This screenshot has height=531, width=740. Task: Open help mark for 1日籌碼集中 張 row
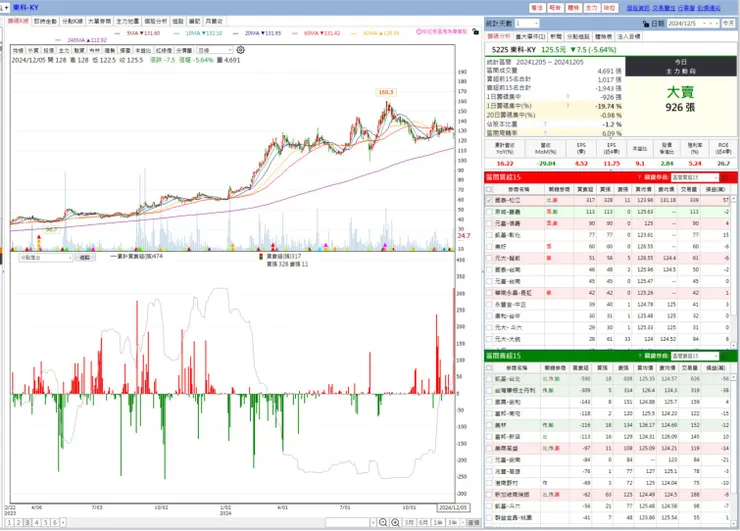[x=568, y=97]
